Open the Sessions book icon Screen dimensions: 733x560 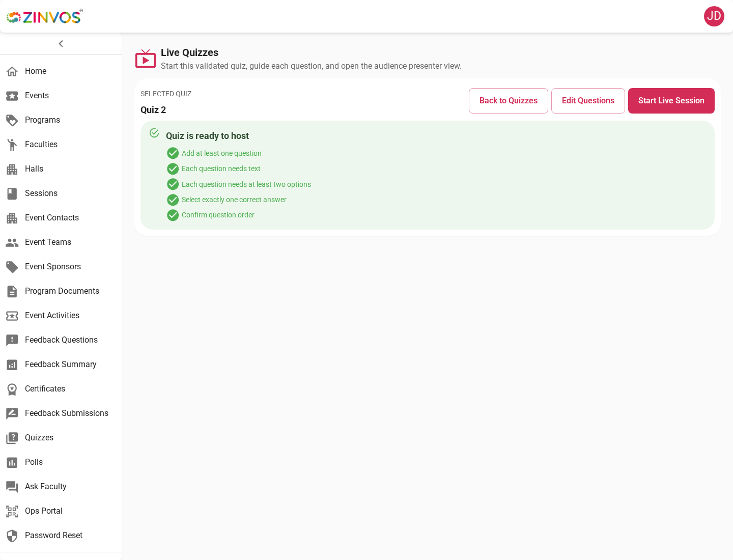(x=12, y=193)
